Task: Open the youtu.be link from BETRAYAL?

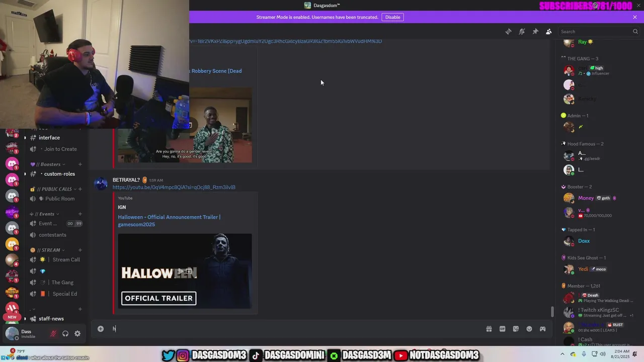Action: 174,187
